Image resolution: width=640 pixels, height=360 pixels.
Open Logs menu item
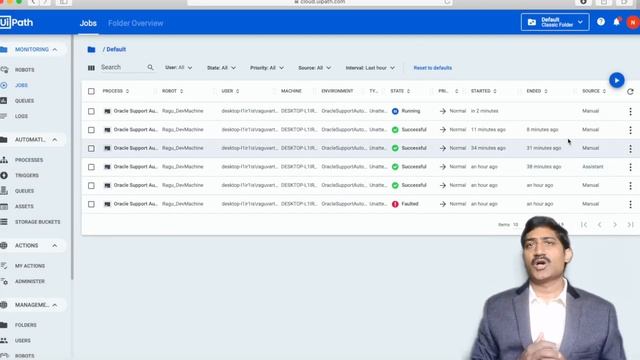[21, 116]
